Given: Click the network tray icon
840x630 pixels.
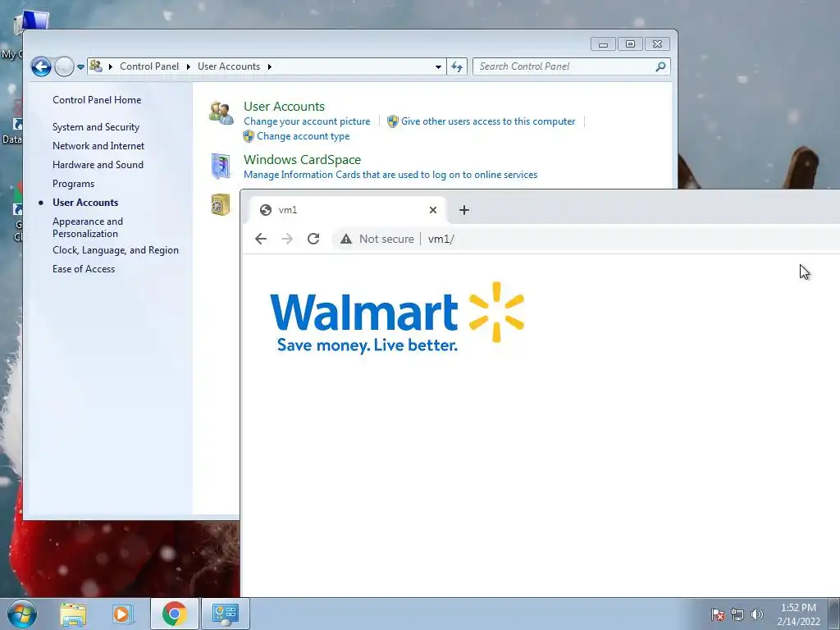Looking at the screenshot, I should click(737, 614).
